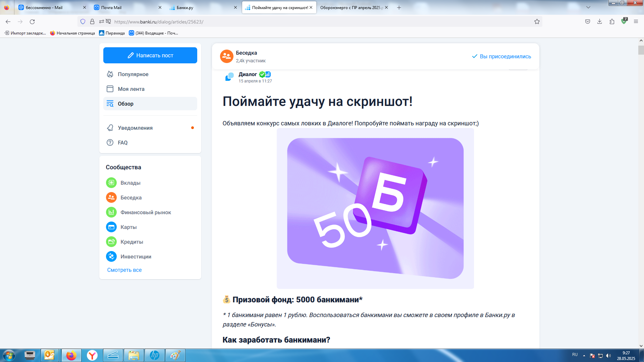The width and height of the screenshot is (644, 362).
Task: Show hidden tray icons arrow
Action: (x=584, y=355)
